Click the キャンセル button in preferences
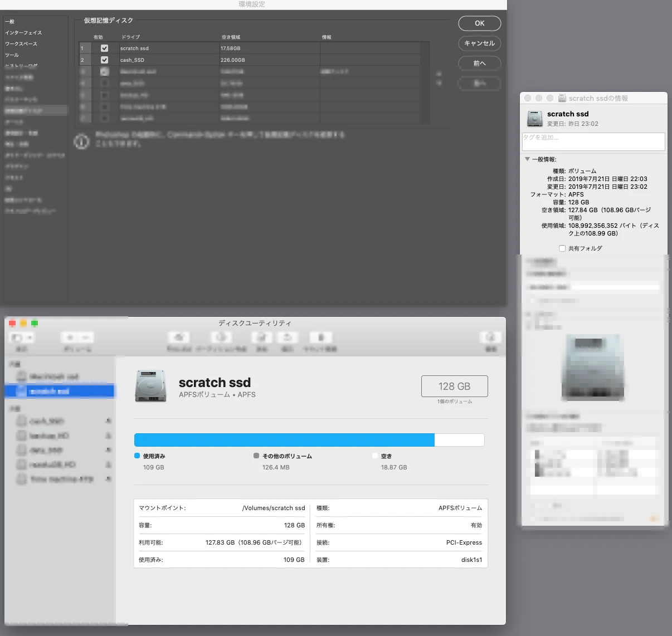Image resolution: width=672 pixels, height=636 pixels. 480,43
